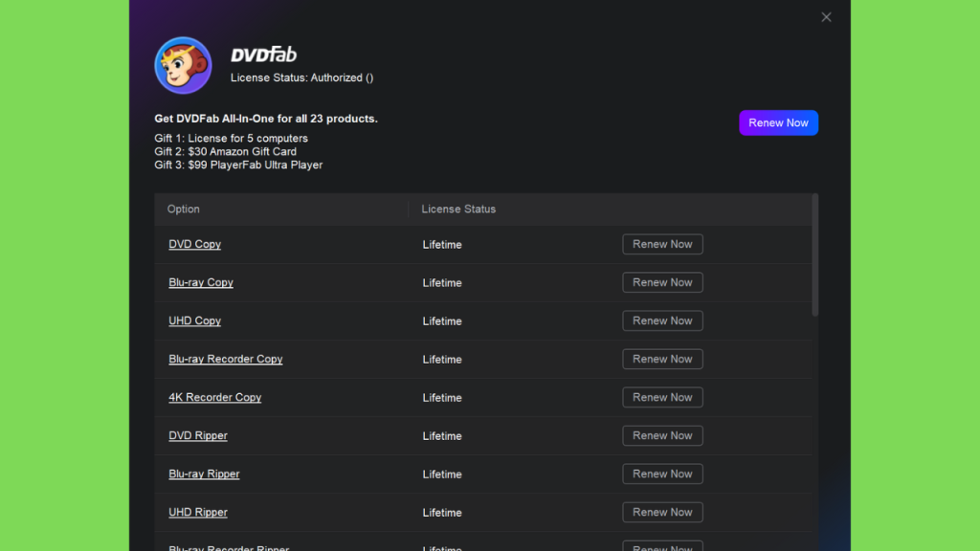Image resolution: width=980 pixels, height=551 pixels.
Task: Open the Blu-ray Ripper link
Action: click(204, 474)
